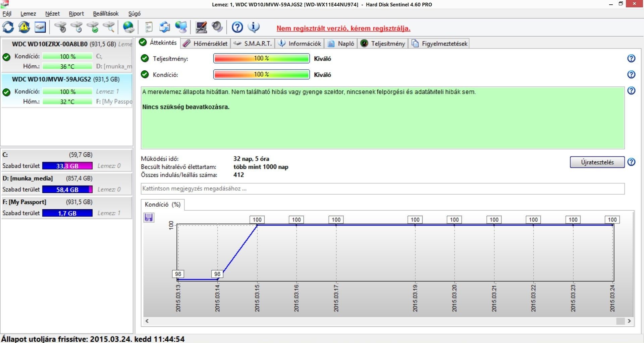Switch to the Hőmérséklet tab
This screenshot has height=343, width=644.
click(x=206, y=44)
